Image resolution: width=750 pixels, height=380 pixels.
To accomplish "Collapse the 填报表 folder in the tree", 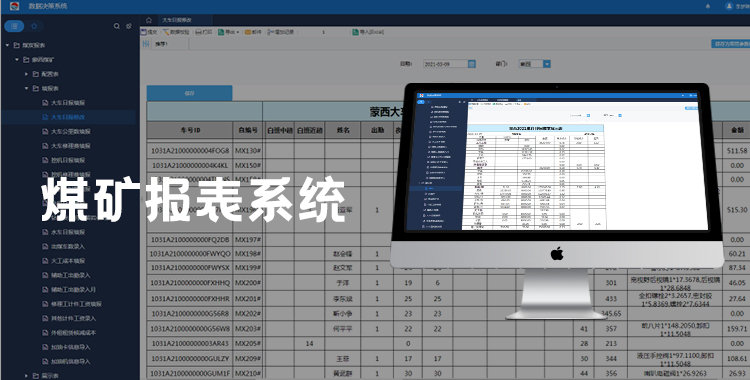I will (x=27, y=89).
